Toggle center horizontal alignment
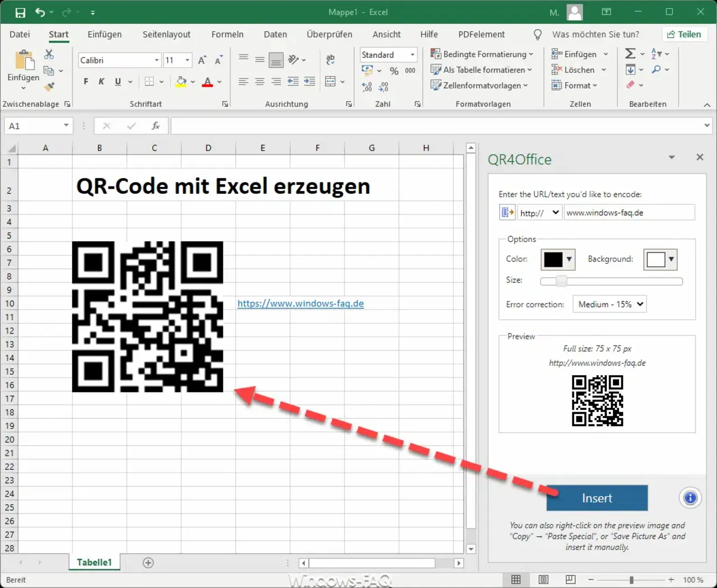The height and width of the screenshot is (588, 717). click(260, 82)
